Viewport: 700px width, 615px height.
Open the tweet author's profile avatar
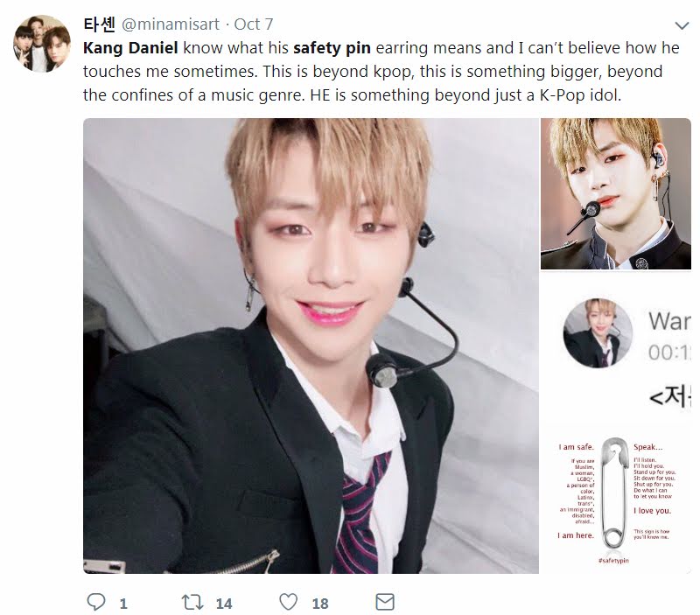click(x=42, y=44)
